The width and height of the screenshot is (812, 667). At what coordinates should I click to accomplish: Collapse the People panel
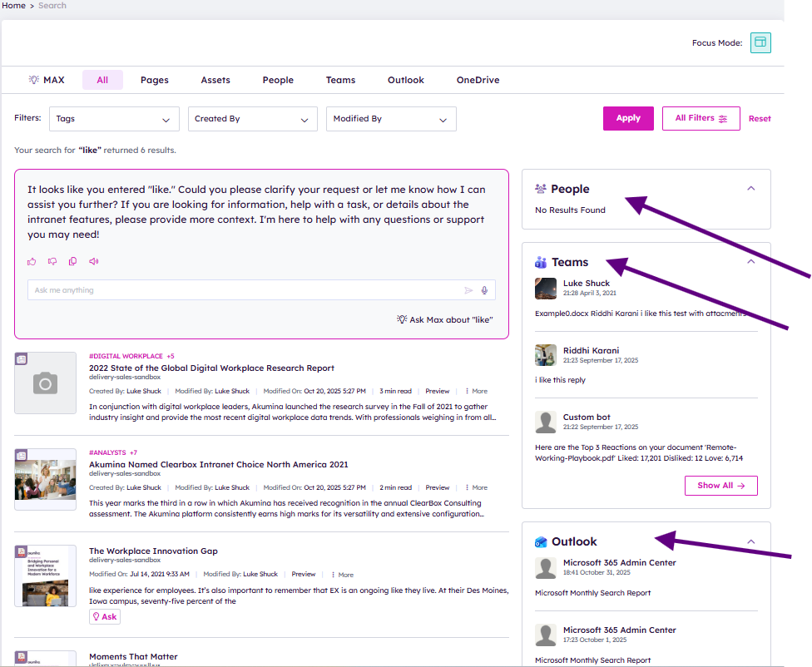click(750, 189)
